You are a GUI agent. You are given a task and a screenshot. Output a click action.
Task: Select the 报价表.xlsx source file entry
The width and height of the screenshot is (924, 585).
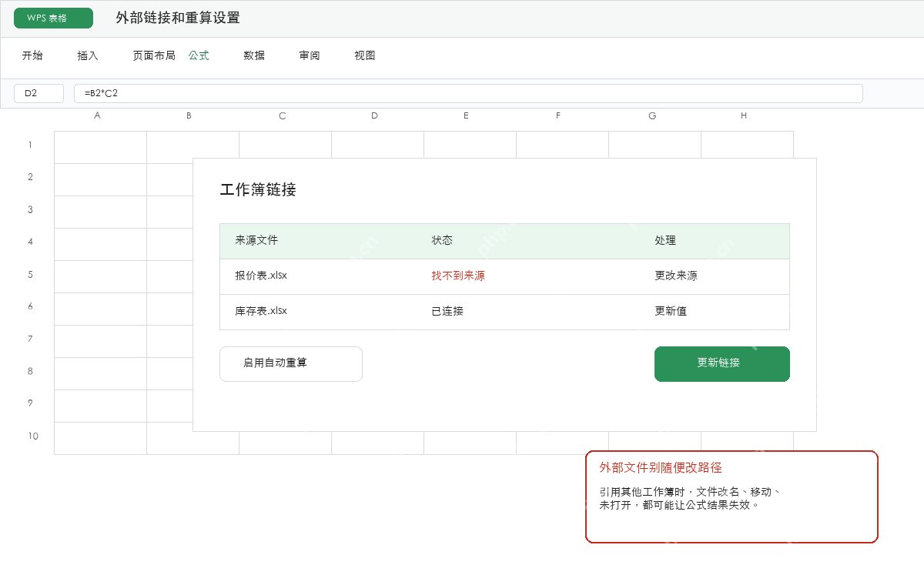click(x=261, y=276)
